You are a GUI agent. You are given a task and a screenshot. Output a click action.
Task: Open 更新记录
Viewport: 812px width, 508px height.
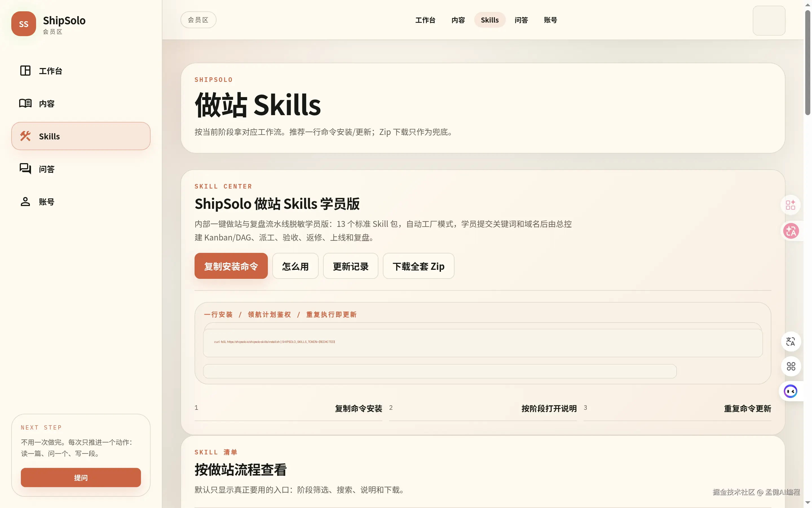[x=351, y=266]
